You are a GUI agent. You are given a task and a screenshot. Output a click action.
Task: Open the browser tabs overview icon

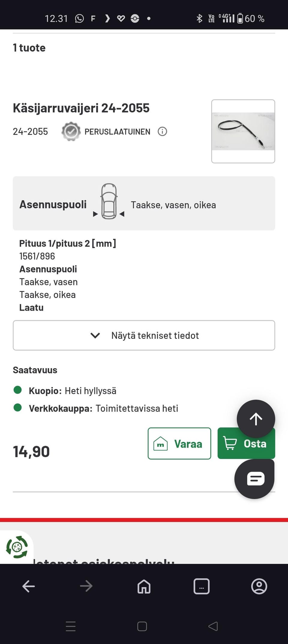click(x=201, y=586)
